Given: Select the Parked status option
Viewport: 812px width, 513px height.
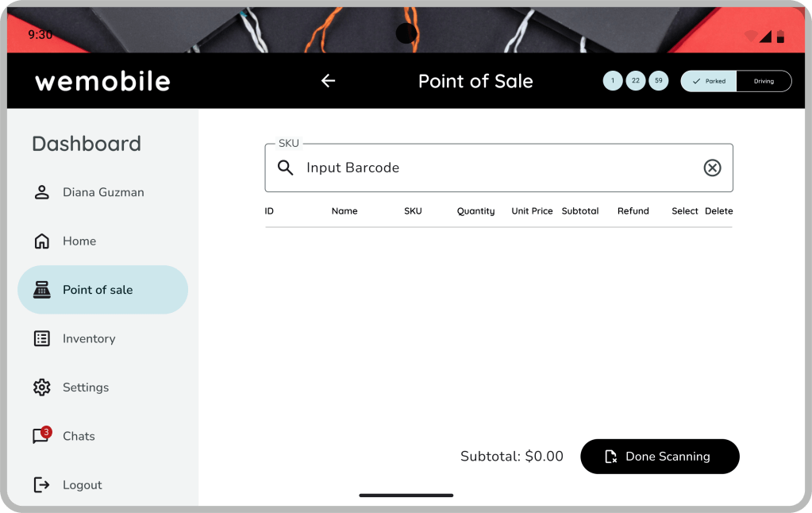Looking at the screenshot, I should pyautogui.click(x=709, y=81).
